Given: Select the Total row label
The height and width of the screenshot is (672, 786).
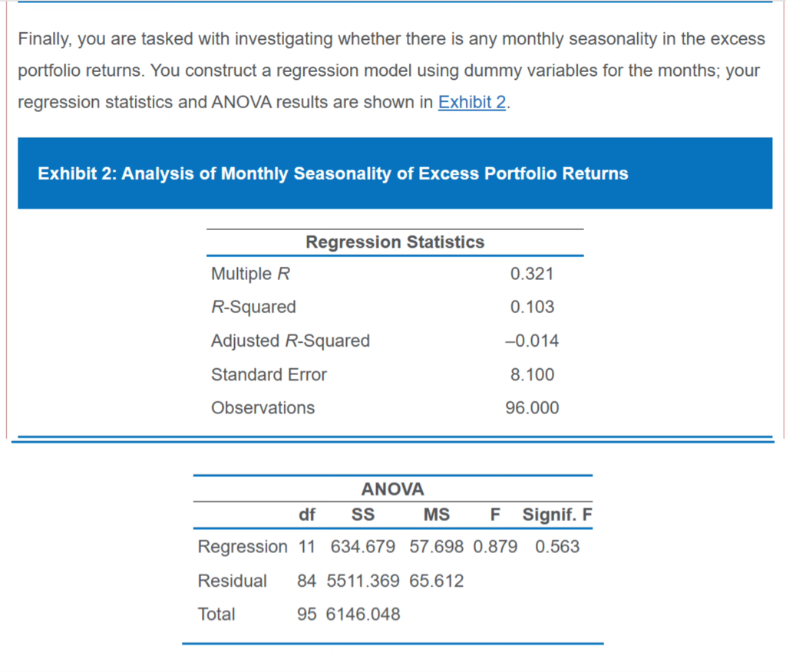Looking at the screenshot, I should 216,614.
